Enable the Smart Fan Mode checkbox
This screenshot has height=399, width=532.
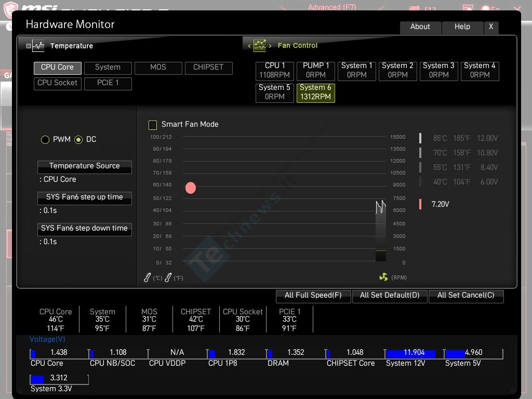pos(153,125)
